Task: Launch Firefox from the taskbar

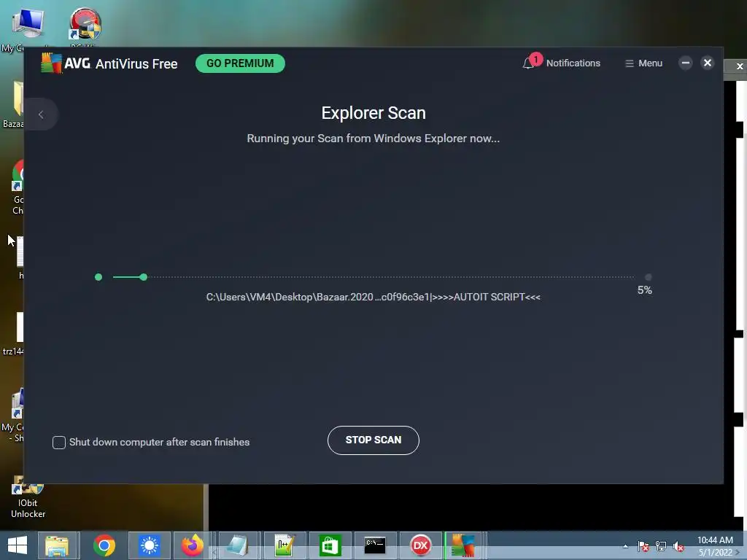Action: 193,545
